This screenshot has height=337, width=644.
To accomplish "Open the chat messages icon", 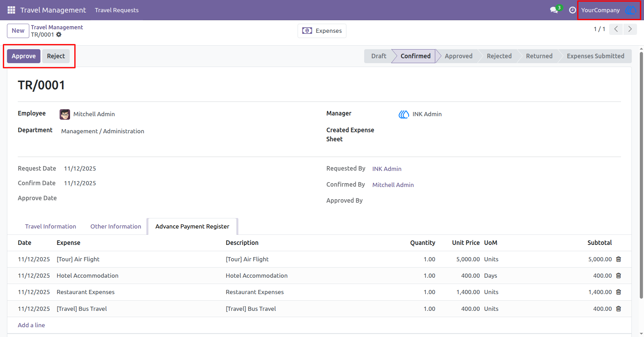I will pos(554,10).
